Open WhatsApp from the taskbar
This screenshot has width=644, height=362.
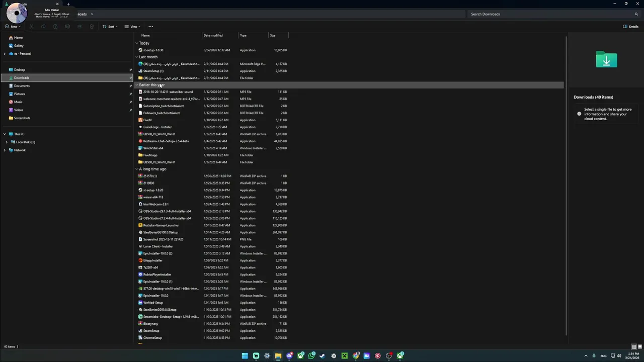tap(311, 356)
